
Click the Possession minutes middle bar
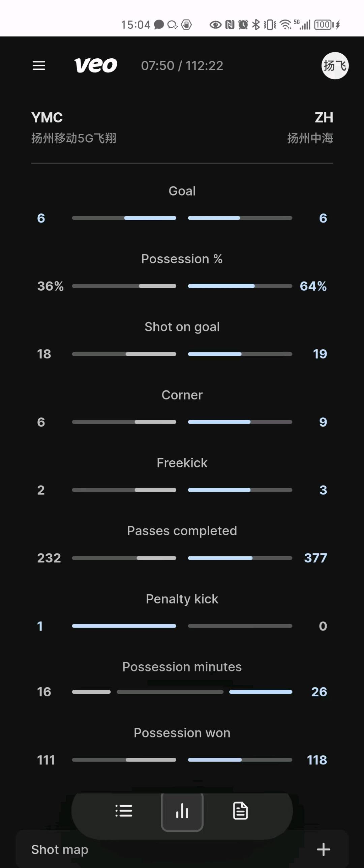[x=170, y=692]
